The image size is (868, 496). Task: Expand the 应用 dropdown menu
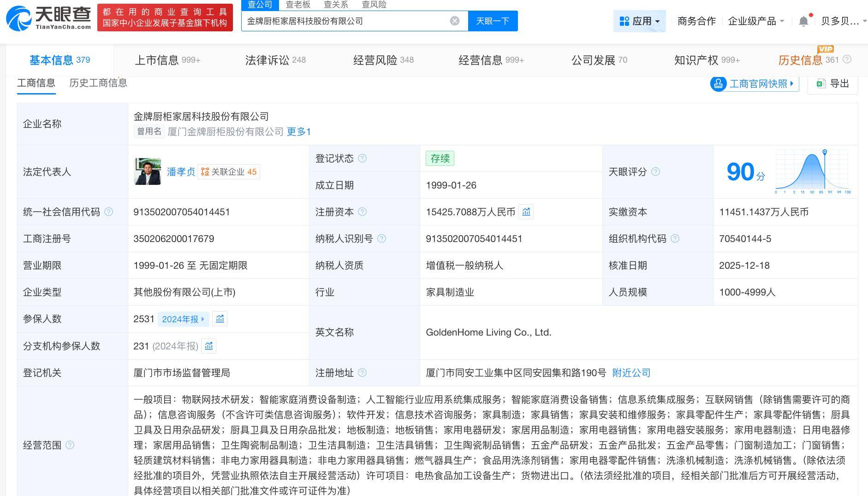(x=639, y=21)
